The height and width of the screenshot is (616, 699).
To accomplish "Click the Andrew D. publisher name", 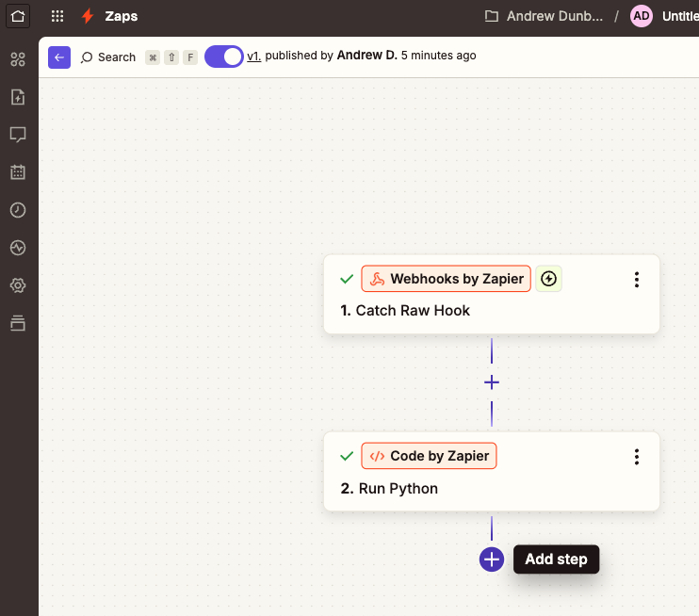I will (366, 56).
